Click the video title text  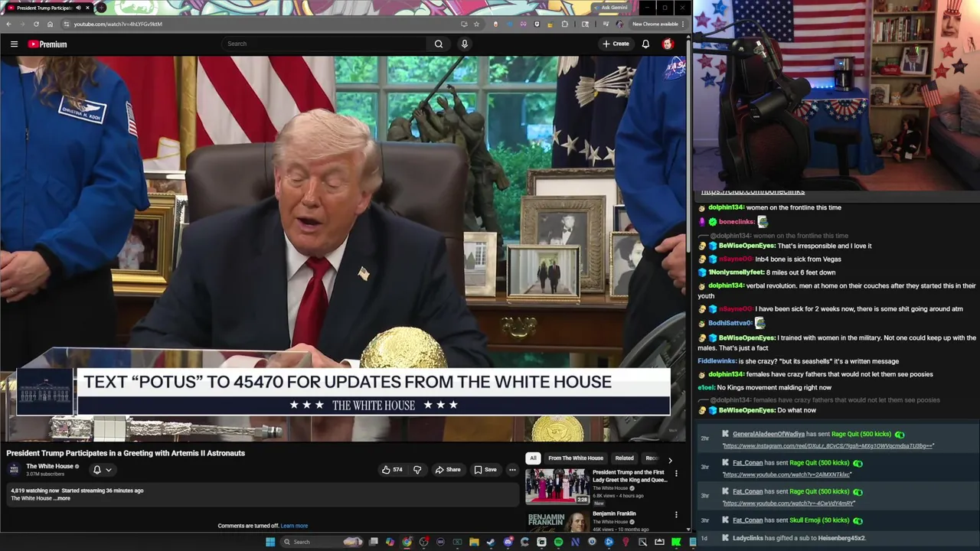coord(126,453)
